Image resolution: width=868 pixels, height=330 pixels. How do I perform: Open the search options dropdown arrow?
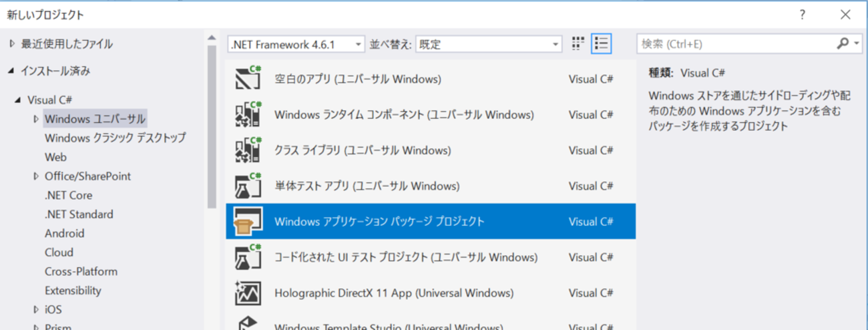pyautogui.click(x=857, y=44)
